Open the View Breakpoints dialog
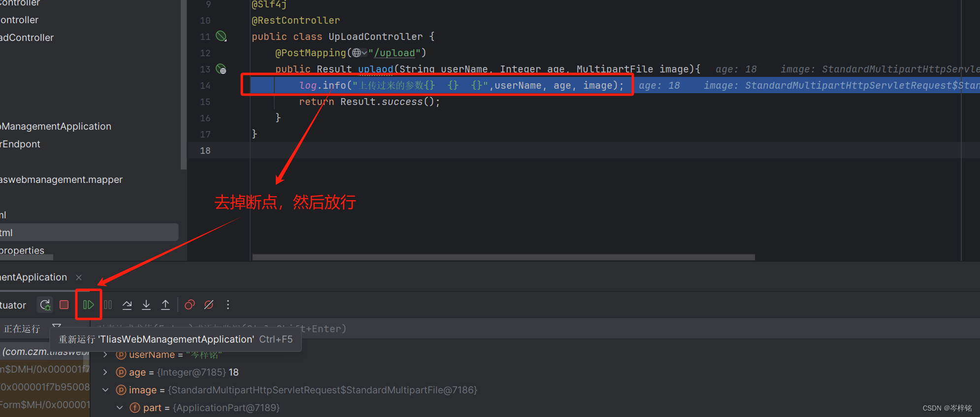 [190, 305]
